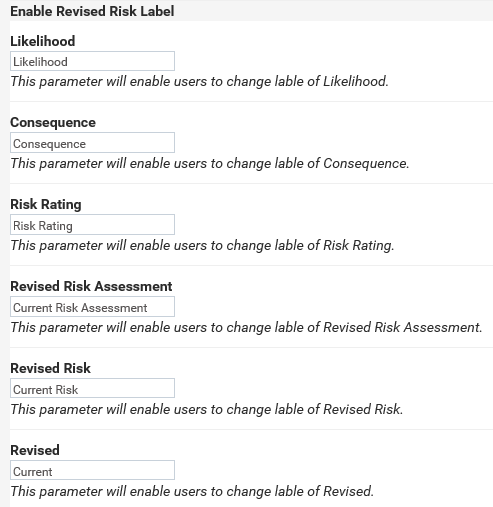
Task: Click the Revised field containing Current
Action: pos(92,470)
